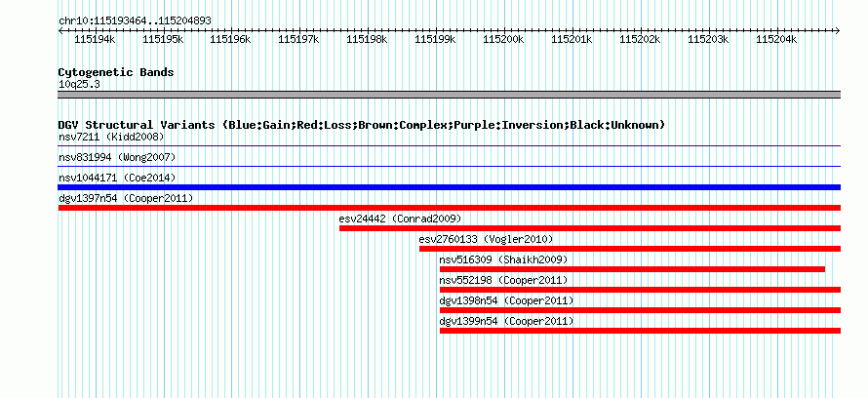Click the 115197k ruler tick label
Screen dimensions: 868x398
click(x=299, y=40)
